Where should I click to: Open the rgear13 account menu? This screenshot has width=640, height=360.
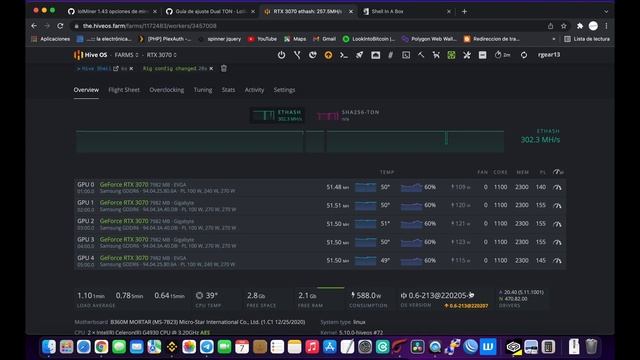point(549,55)
